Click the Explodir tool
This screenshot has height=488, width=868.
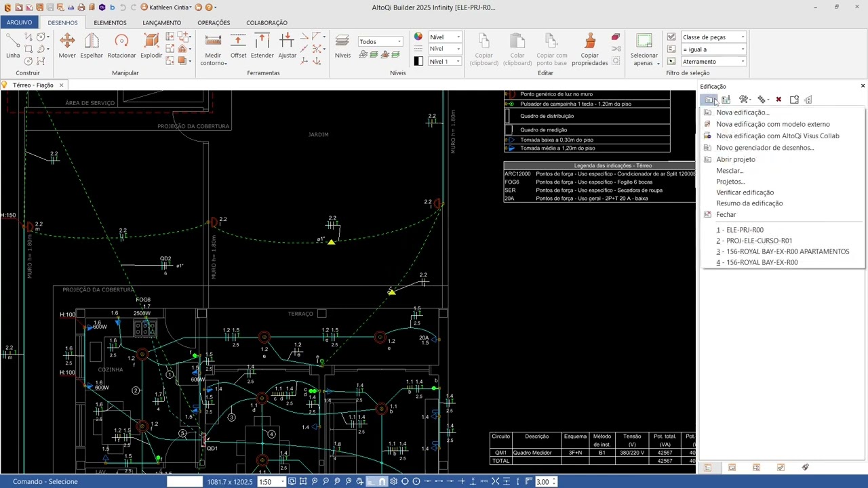tap(151, 46)
